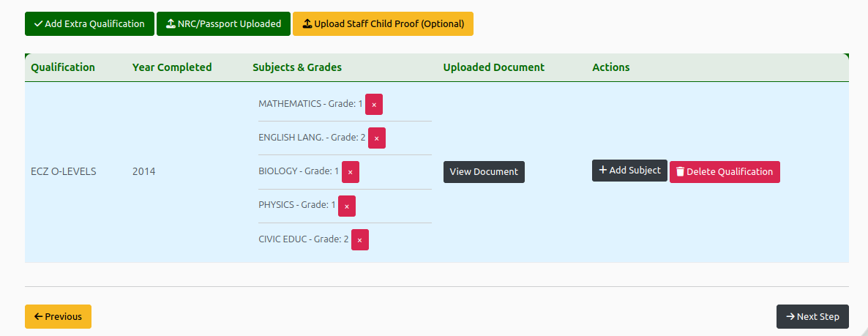Delete Qualification for ECZ O-Levels

[725, 172]
